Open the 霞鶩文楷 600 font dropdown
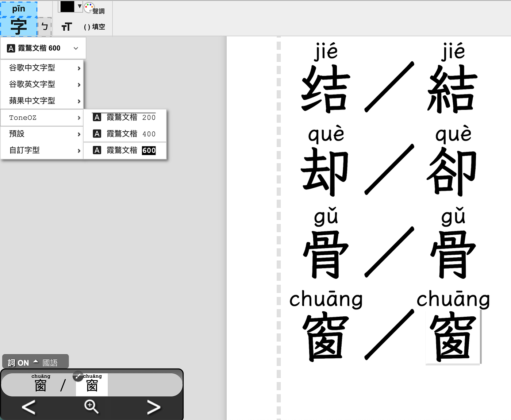Image resolution: width=511 pixels, height=420 pixels. tap(43, 48)
